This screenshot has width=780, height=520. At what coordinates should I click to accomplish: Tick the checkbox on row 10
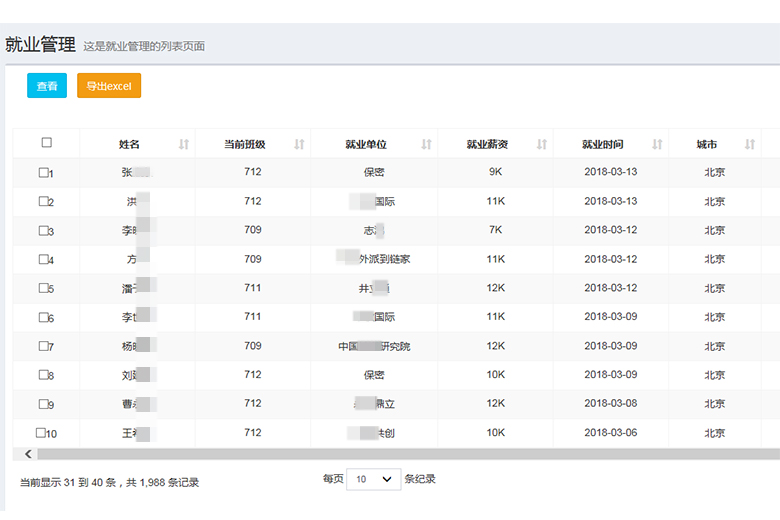tap(41, 433)
